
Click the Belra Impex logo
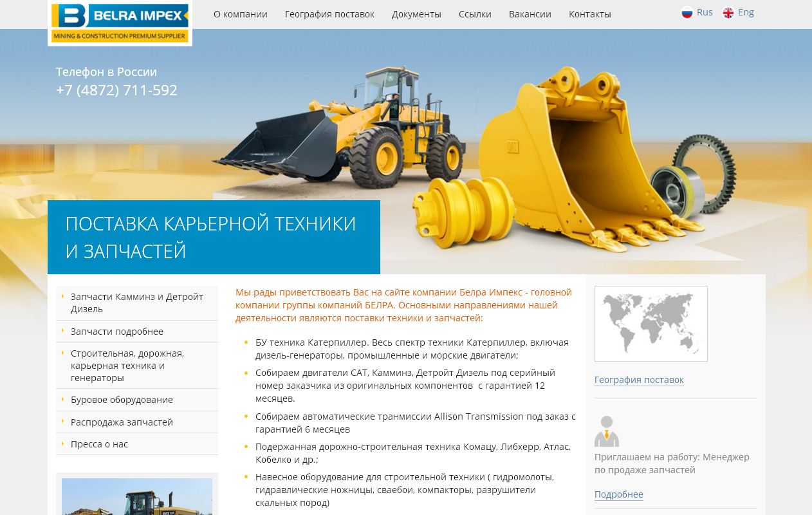[x=120, y=23]
